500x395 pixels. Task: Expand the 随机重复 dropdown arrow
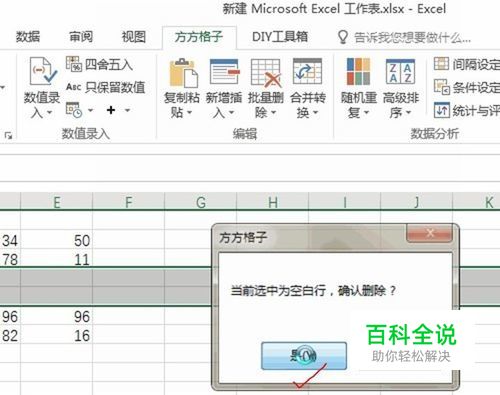click(x=366, y=113)
